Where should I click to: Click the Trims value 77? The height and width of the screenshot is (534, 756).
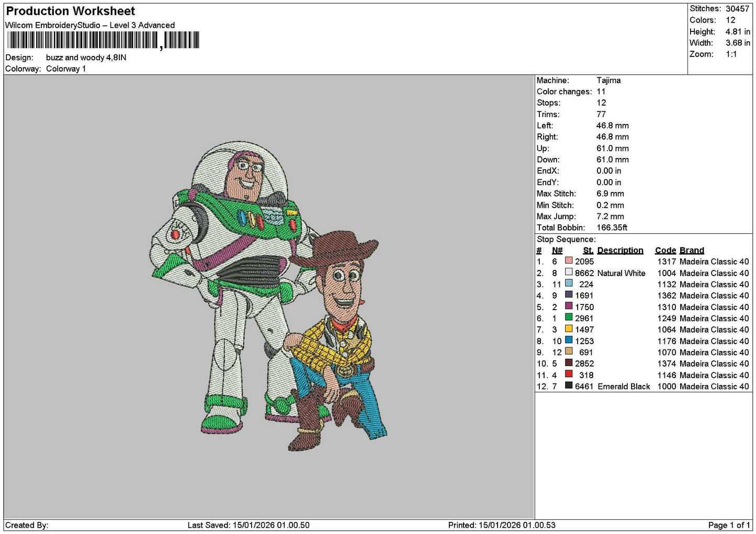(601, 114)
